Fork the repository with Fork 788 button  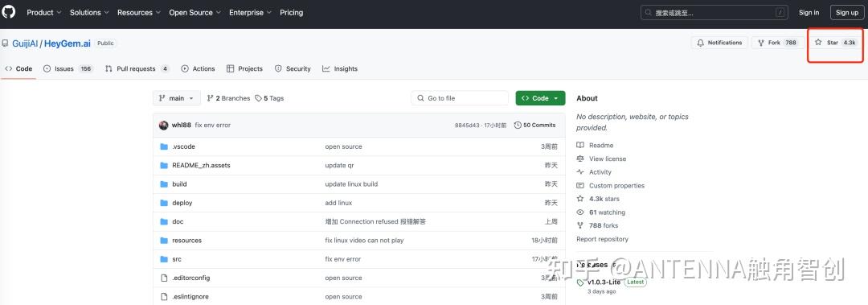tap(778, 43)
